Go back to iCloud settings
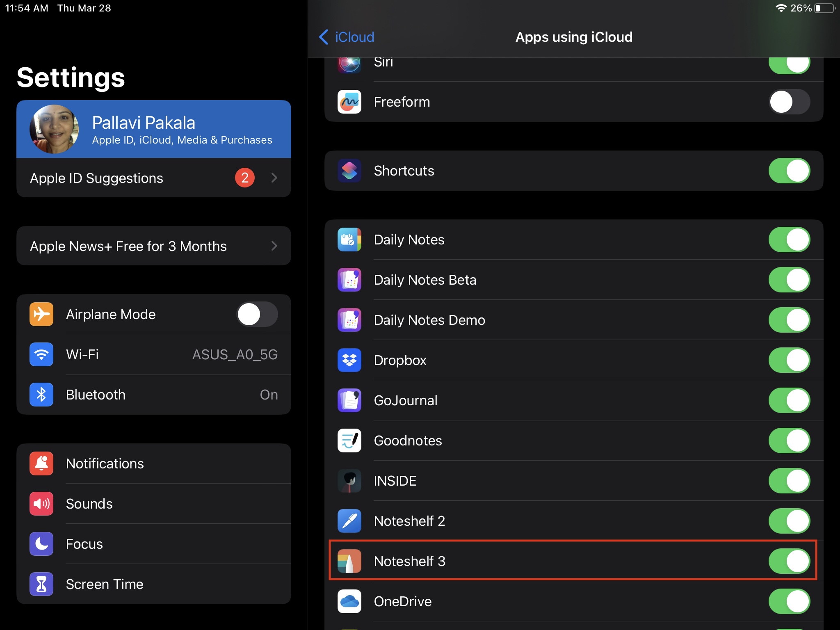Viewport: 840px width, 630px height. pos(347,37)
